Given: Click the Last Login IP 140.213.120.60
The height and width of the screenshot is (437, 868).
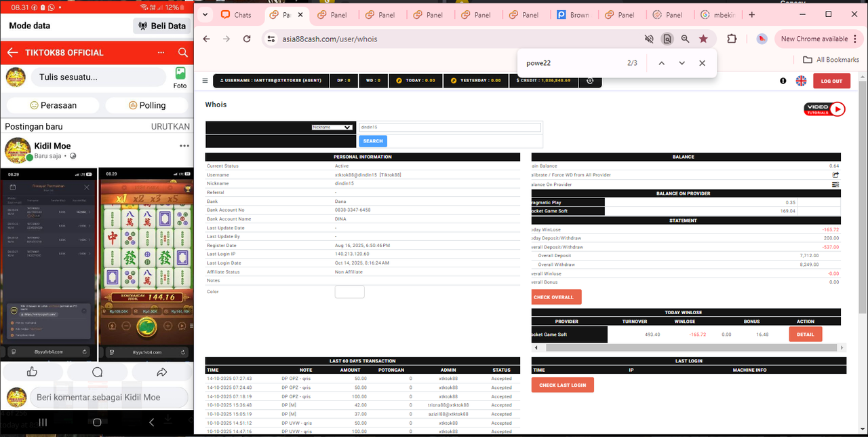Looking at the screenshot, I should [352, 254].
